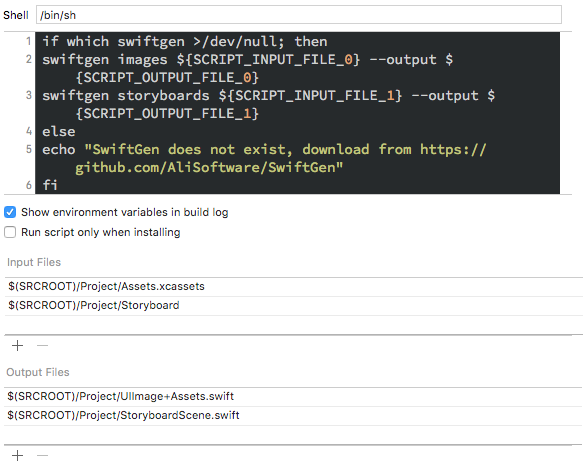Select output file $(SRCROOT)/Project/UIImage+Assets.swift

tap(293, 396)
